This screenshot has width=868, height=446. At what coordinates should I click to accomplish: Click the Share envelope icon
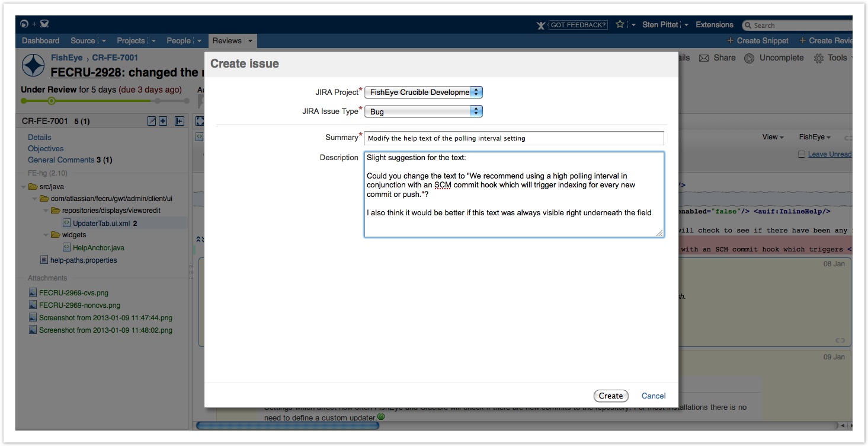(x=704, y=58)
